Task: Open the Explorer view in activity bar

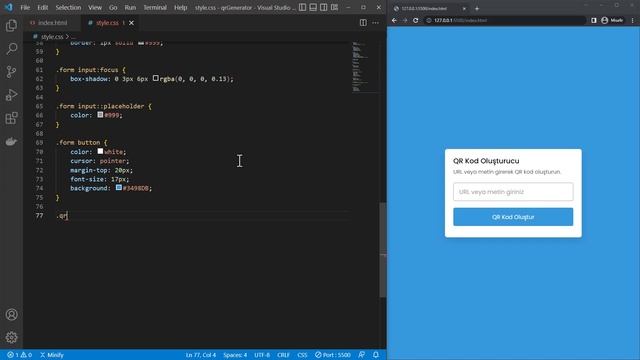Action: (x=11, y=25)
